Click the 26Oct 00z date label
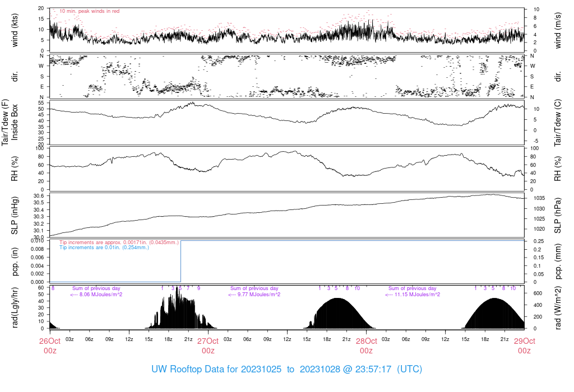The height and width of the screenshot is (392, 574). click(x=50, y=346)
